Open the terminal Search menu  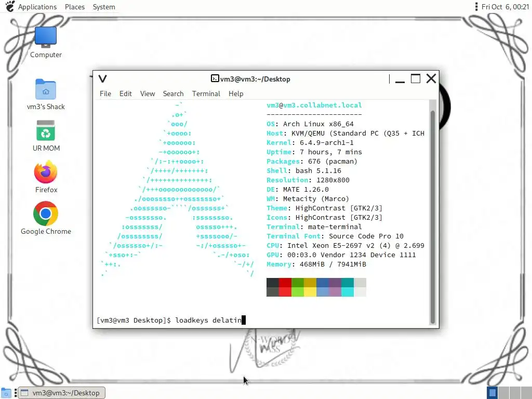pyautogui.click(x=173, y=94)
